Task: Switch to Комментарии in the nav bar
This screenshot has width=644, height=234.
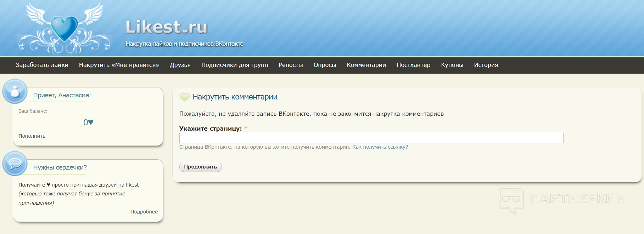Action: [366, 65]
